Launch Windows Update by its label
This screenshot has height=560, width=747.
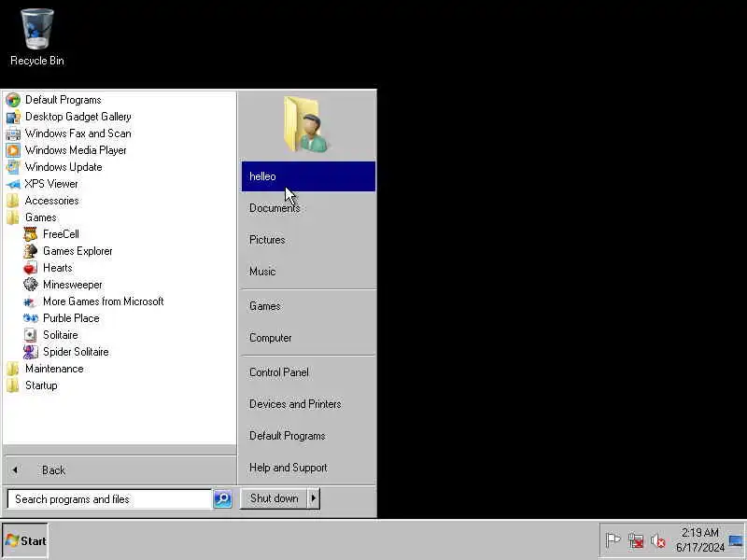63,167
